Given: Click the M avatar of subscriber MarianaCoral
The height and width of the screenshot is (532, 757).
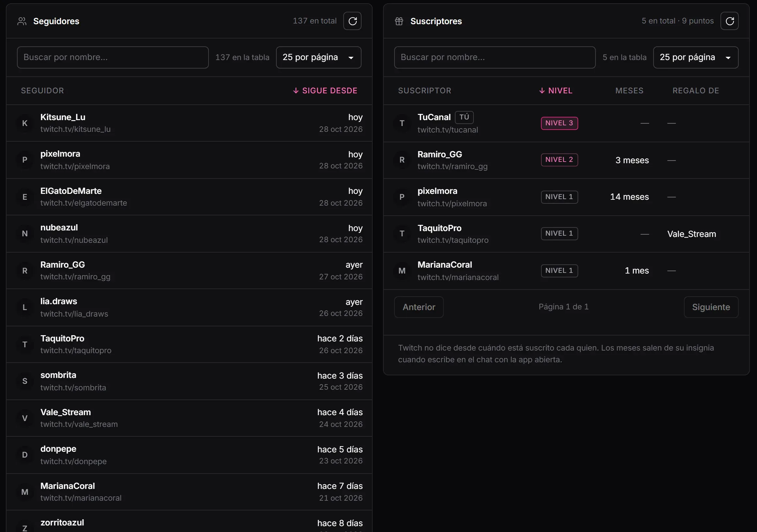Looking at the screenshot, I should [402, 271].
